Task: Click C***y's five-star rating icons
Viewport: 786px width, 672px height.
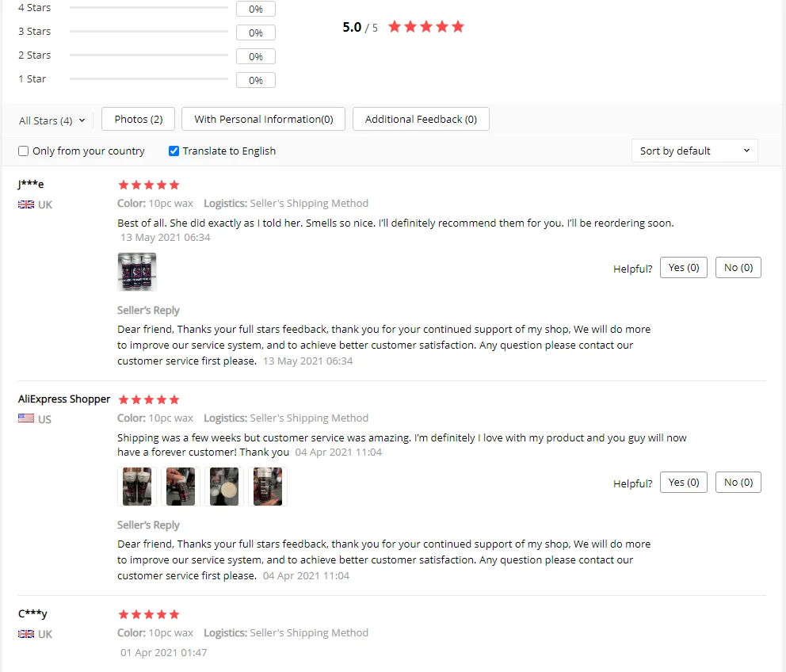Action: click(148, 614)
